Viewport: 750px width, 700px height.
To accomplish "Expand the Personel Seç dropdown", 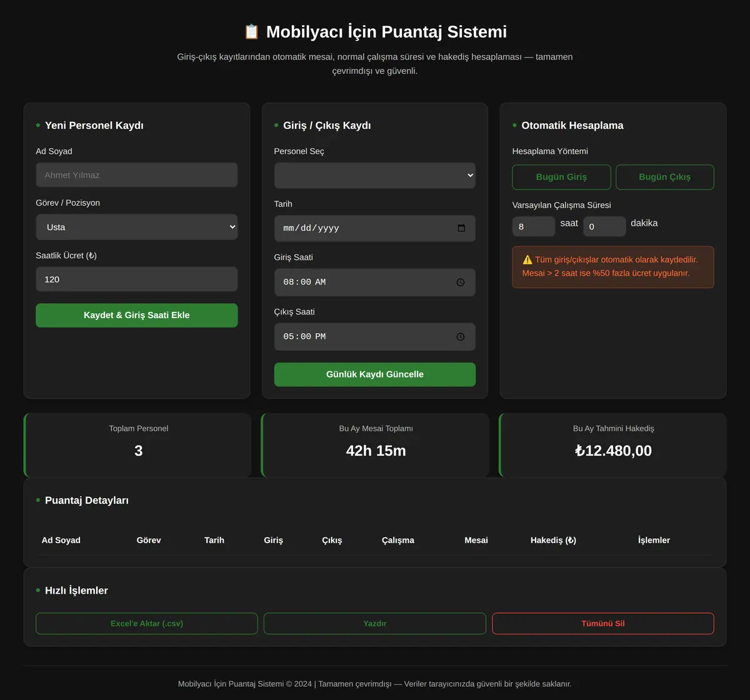I will (375, 176).
